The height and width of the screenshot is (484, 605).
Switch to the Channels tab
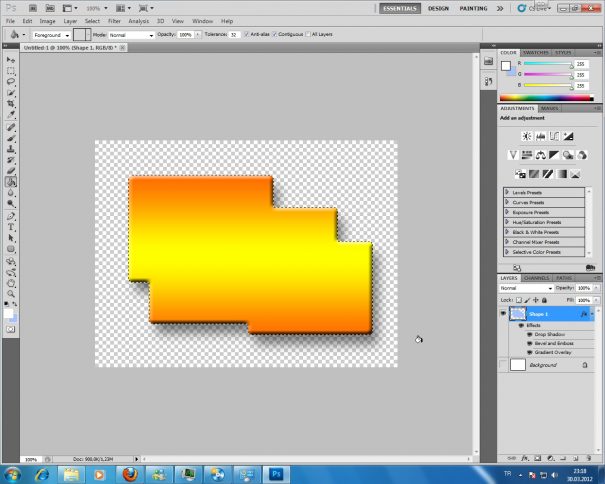click(537, 278)
